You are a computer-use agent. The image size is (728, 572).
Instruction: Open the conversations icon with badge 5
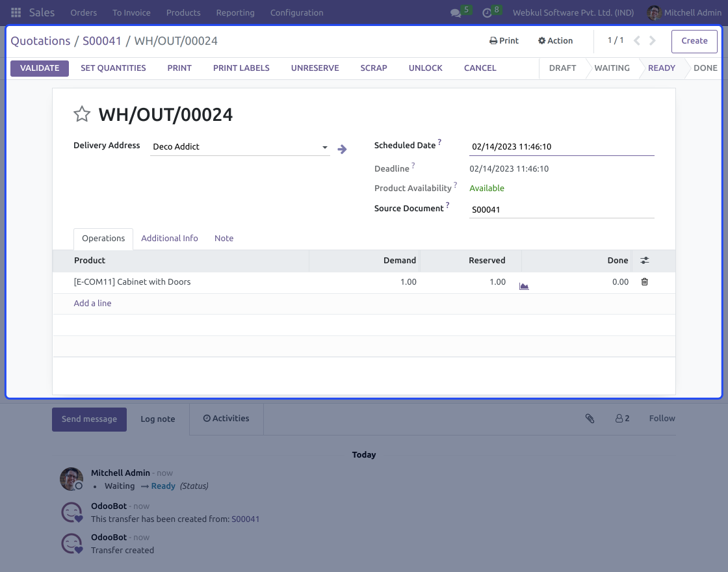pos(456,13)
